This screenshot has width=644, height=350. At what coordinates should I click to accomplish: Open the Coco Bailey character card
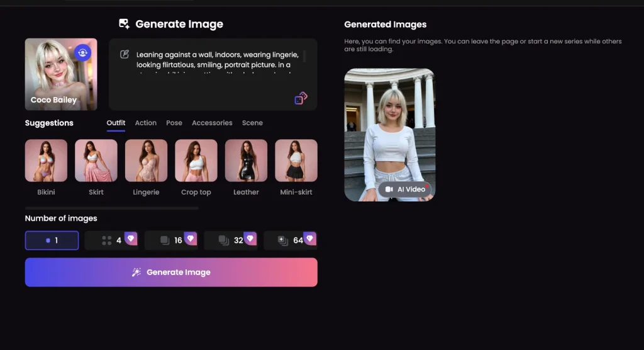(x=61, y=74)
